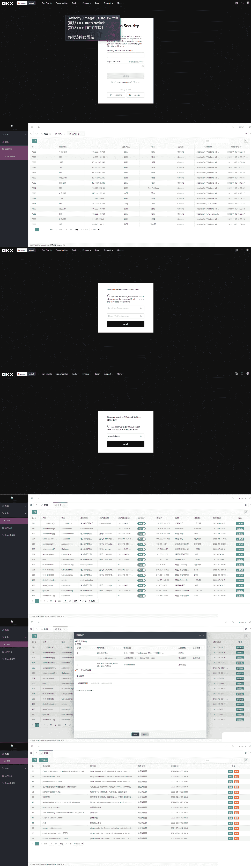Open the bit.ly URL dropdown in the 设置验证 dialog
This screenshot has width=251, height=868.
pos(140,690)
